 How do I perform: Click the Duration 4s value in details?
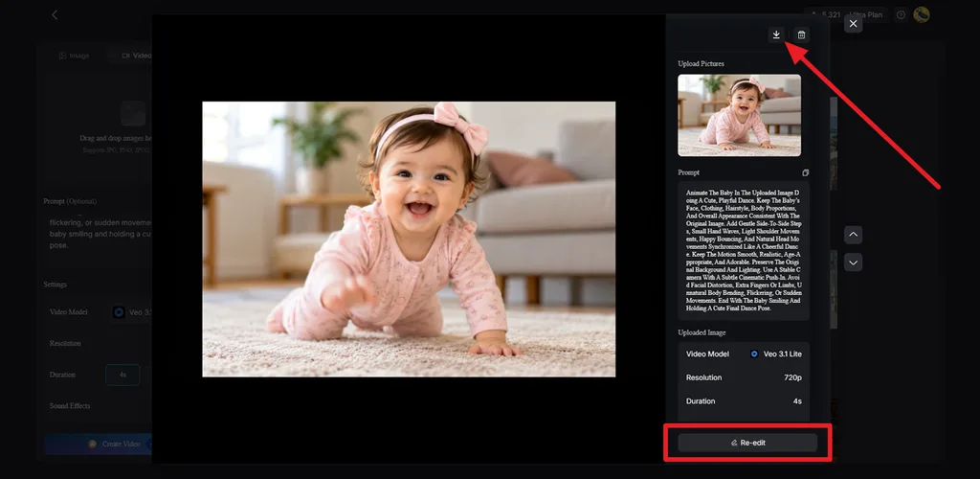[797, 400]
